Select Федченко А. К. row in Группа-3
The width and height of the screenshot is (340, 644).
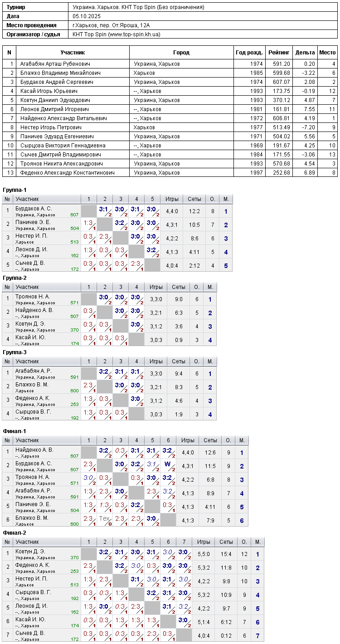(109, 401)
